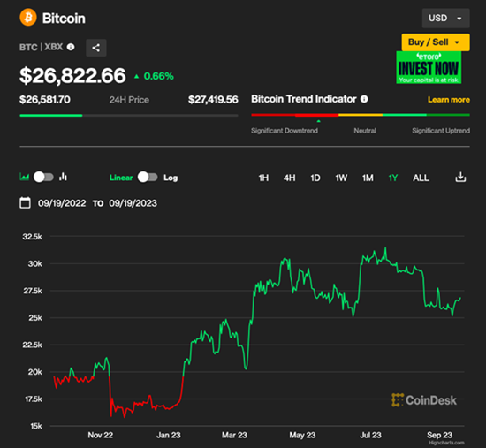Select the 1M time range
The height and width of the screenshot is (448, 486).
point(368,178)
